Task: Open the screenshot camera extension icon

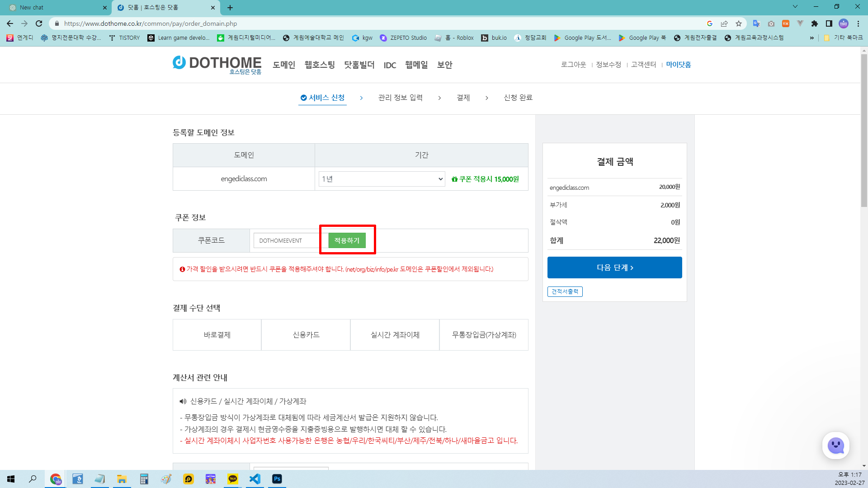Action: [771, 23]
